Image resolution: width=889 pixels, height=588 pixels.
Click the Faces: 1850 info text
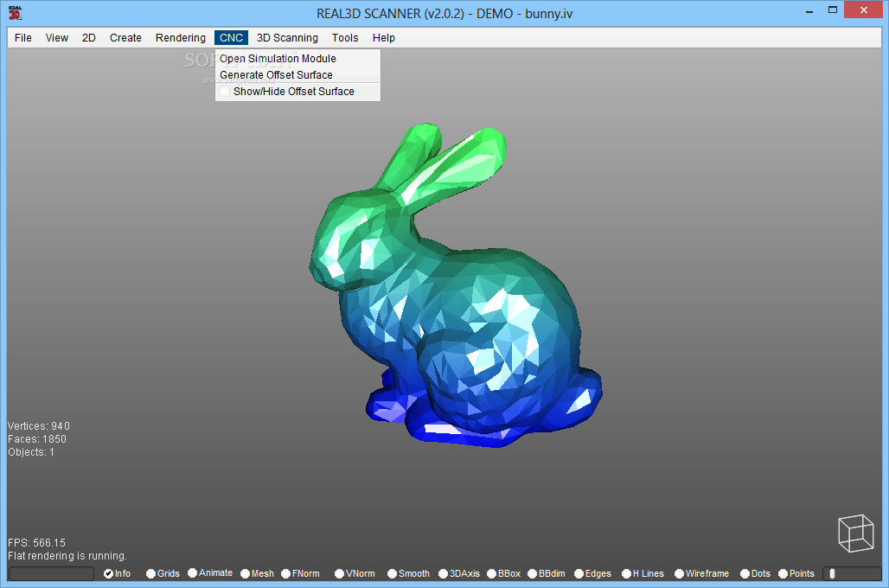click(37, 439)
